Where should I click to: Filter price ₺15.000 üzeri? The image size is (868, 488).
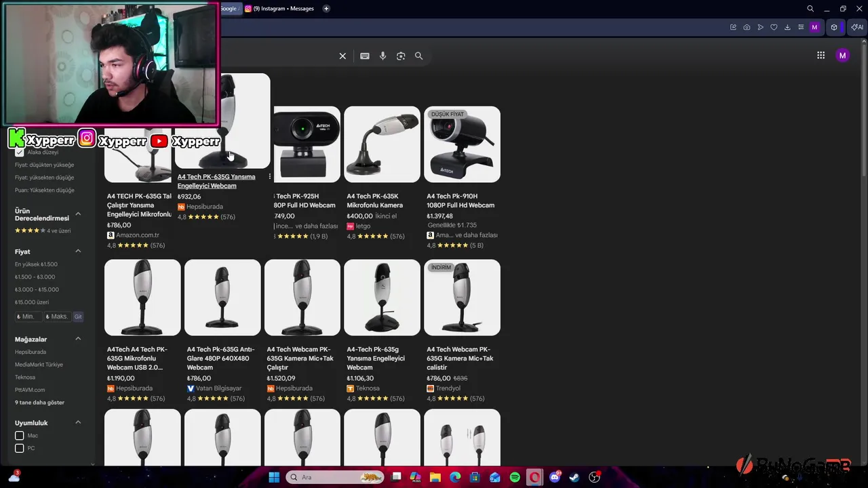tap(32, 302)
